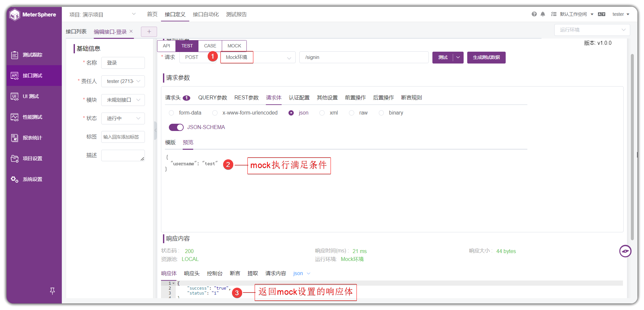Open response format json dropdown
644x310 pixels.
coord(302,273)
